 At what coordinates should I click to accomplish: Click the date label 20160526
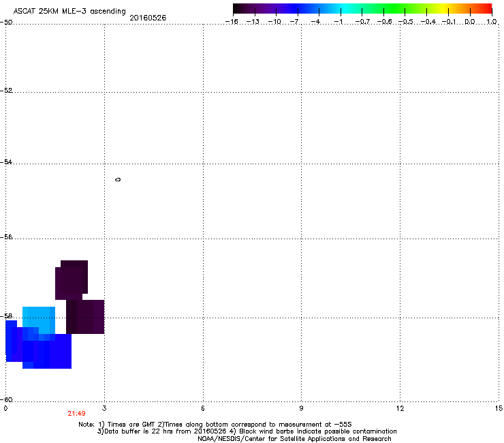click(x=148, y=18)
